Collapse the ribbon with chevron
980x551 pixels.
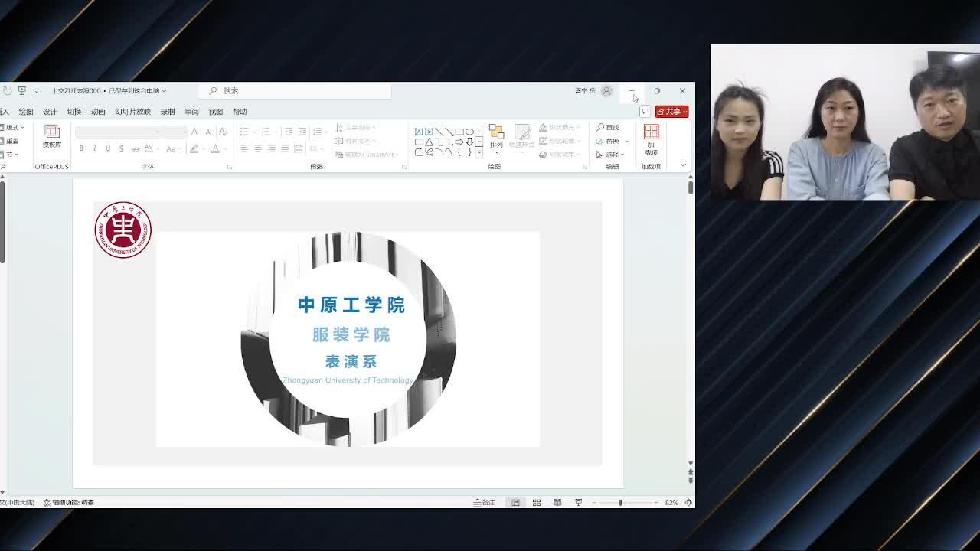[x=683, y=165]
